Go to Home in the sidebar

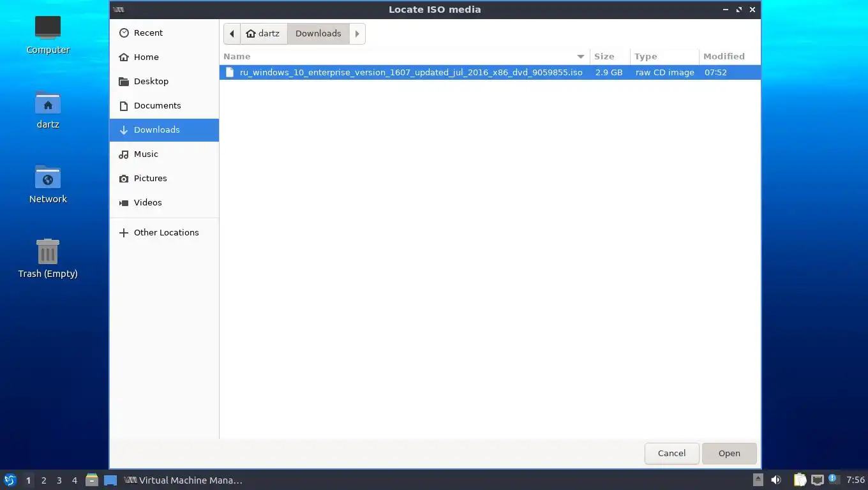pos(164,57)
